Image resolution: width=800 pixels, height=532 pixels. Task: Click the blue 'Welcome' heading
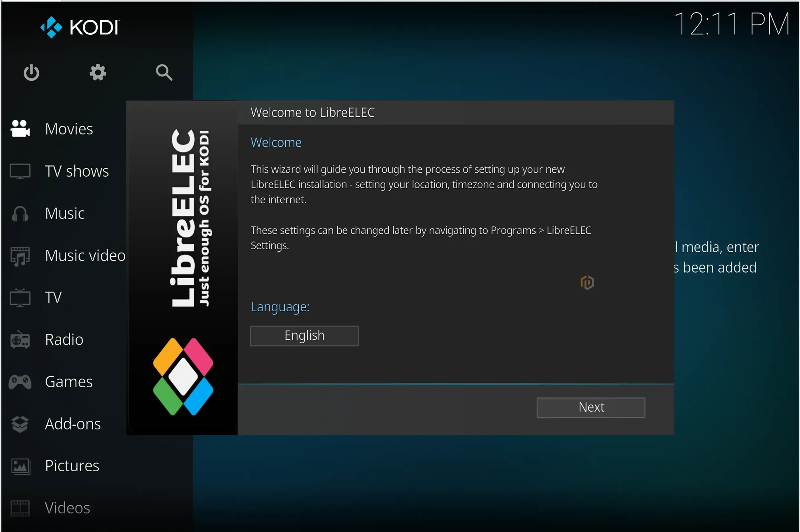coord(276,143)
